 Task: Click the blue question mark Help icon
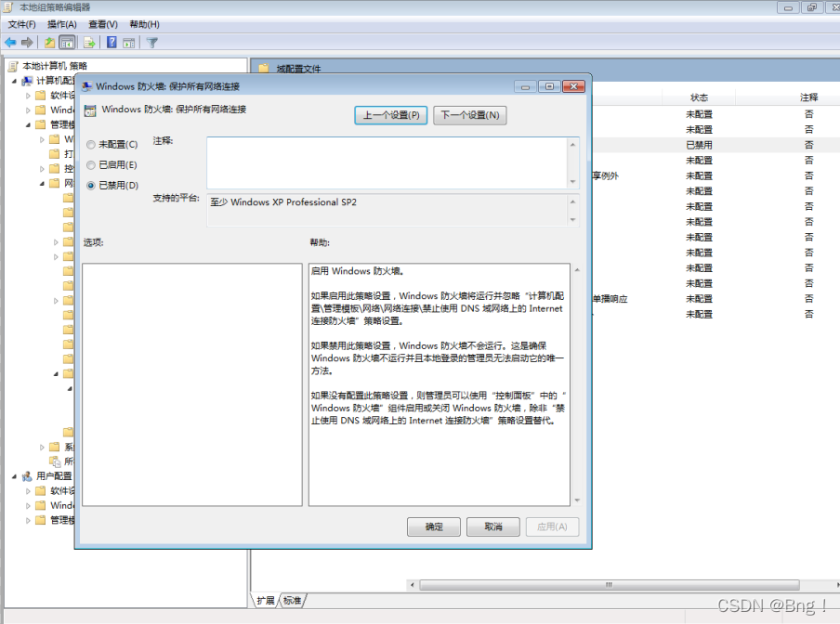112,43
